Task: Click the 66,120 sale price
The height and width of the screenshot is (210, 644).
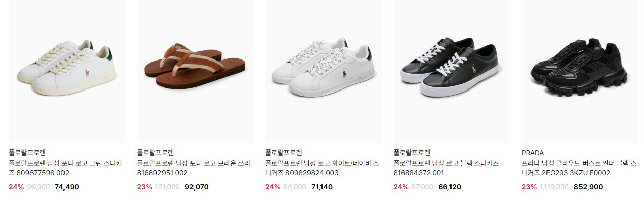Action: tap(449, 187)
